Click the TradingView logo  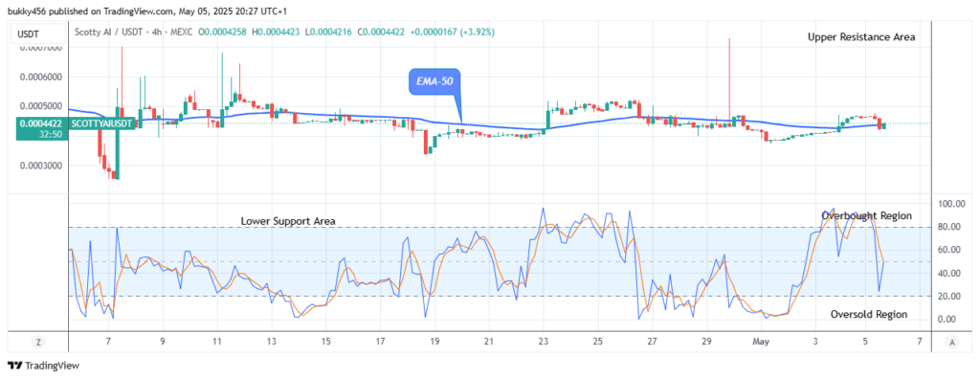coord(43,366)
